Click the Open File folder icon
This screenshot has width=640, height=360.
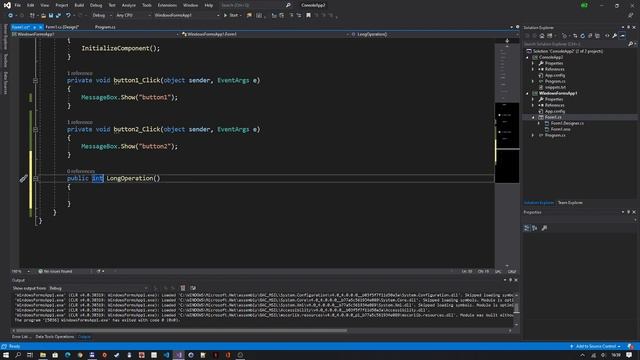pyautogui.click(x=43, y=16)
